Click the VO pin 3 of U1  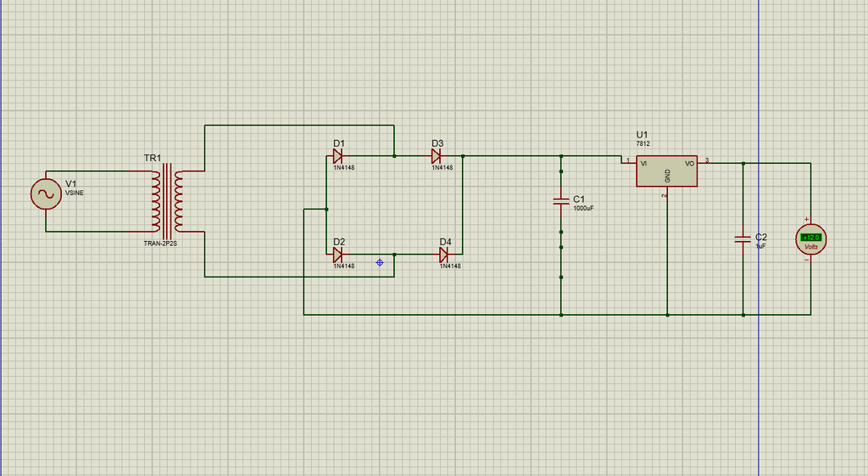click(706, 162)
